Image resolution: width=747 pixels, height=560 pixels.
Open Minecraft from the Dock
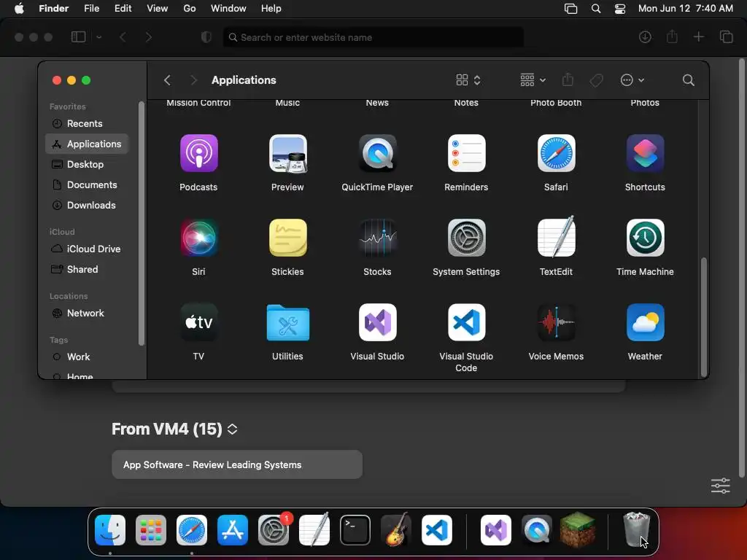tap(578, 529)
